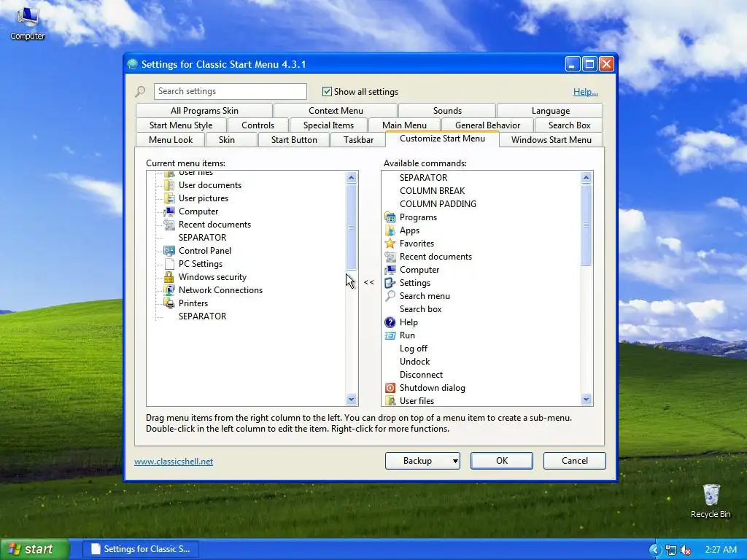
Task: Click Programs icon in Available commands
Action: coord(390,217)
